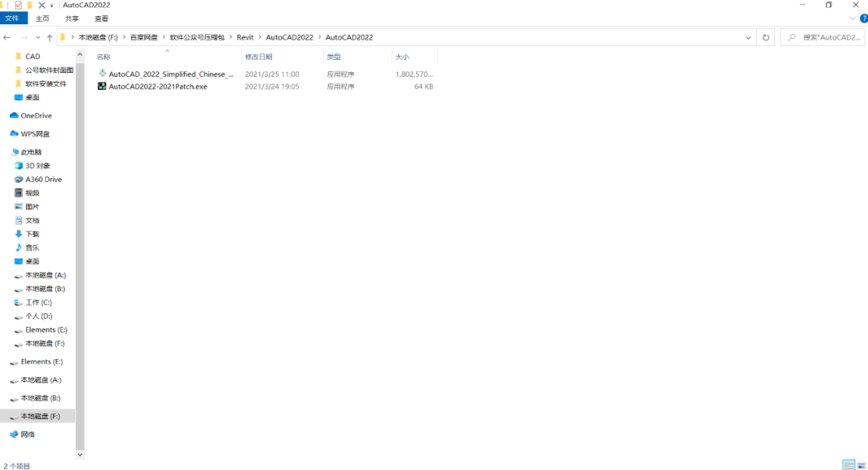
Task: Click the Properties checkmark icon in title bar
Action: [x=19, y=5]
